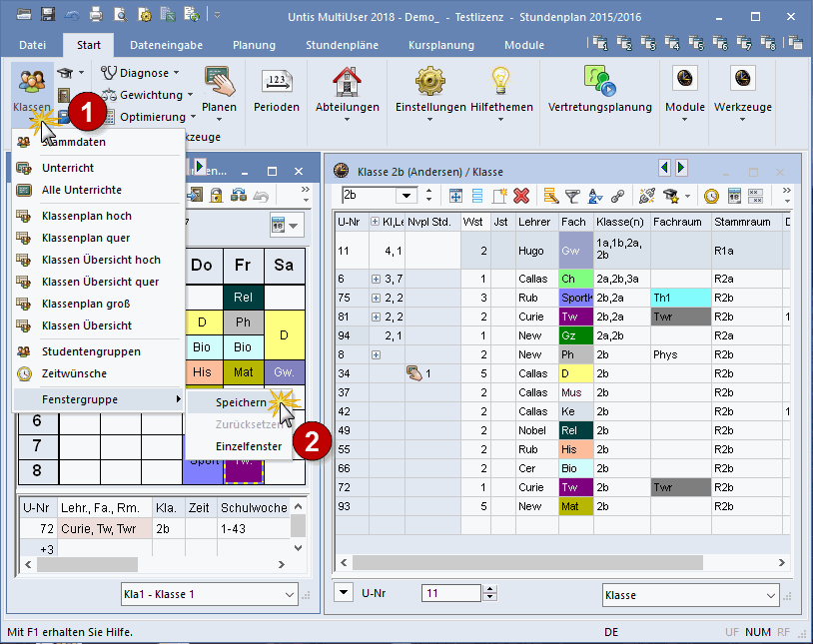Click the lock icon in timetable window
The image size is (813, 644).
pyautogui.click(x=216, y=195)
